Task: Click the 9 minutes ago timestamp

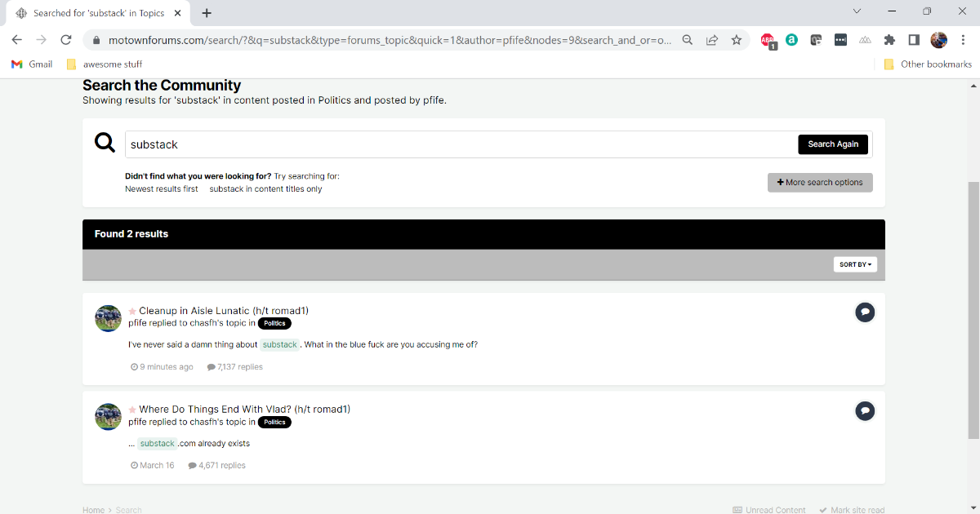Action: point(163,367)
